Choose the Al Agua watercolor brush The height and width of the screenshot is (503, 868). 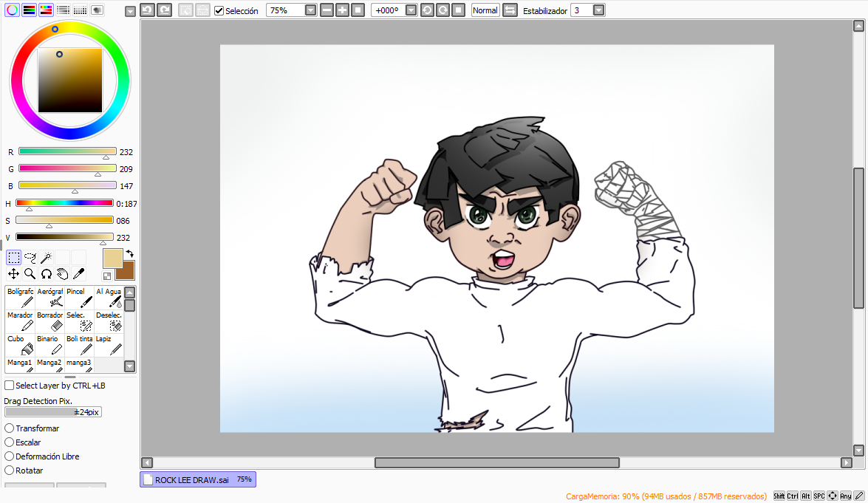click(109, 298)
